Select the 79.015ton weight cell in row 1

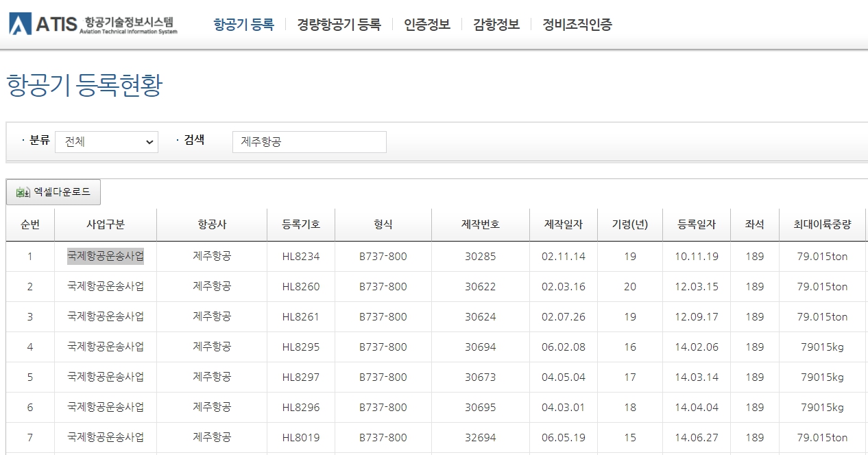point(821,256)
